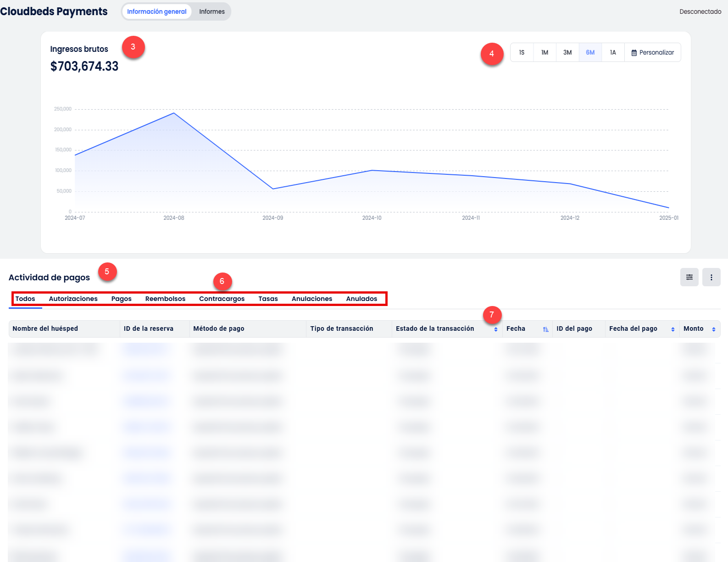Open the Reembolsos tab
This screenshot has height=562, width=728.
click(166, 299)
